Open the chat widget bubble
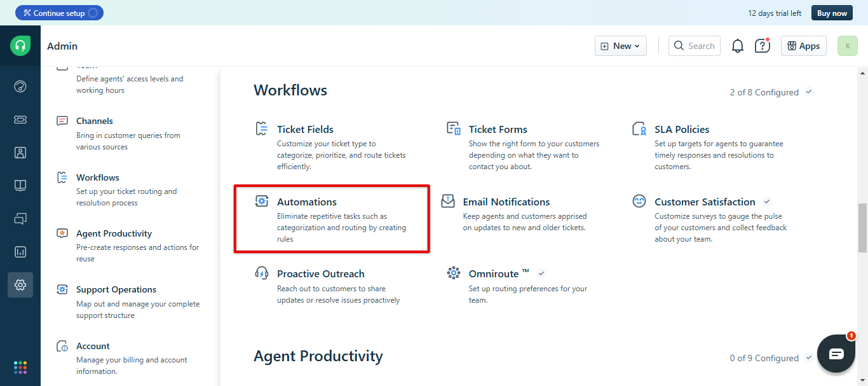The height and width of the screenshot is (386, 868). [x=836, y=354]
